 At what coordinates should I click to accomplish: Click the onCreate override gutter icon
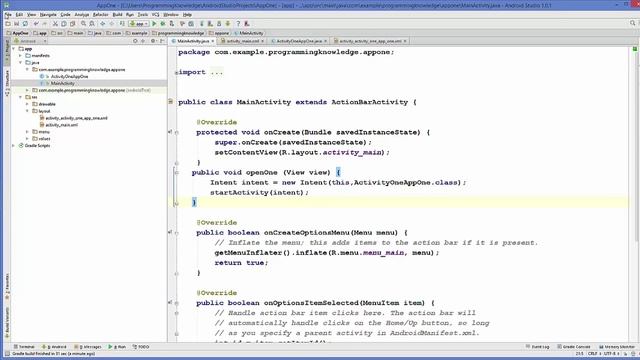(x=170, y=132)
